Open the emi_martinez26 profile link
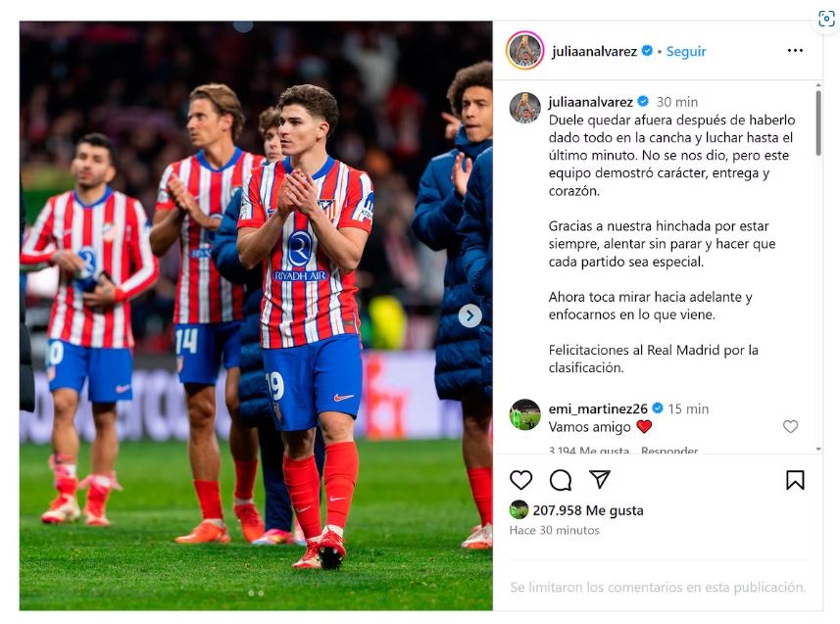This screenshot has width=840, height=624. click(x=598, y=408)
